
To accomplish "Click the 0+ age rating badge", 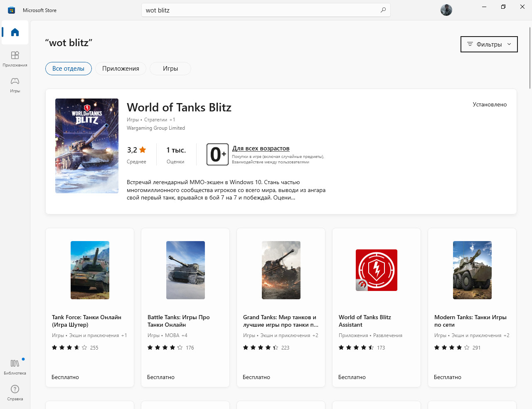I will (x=217, y=154).
